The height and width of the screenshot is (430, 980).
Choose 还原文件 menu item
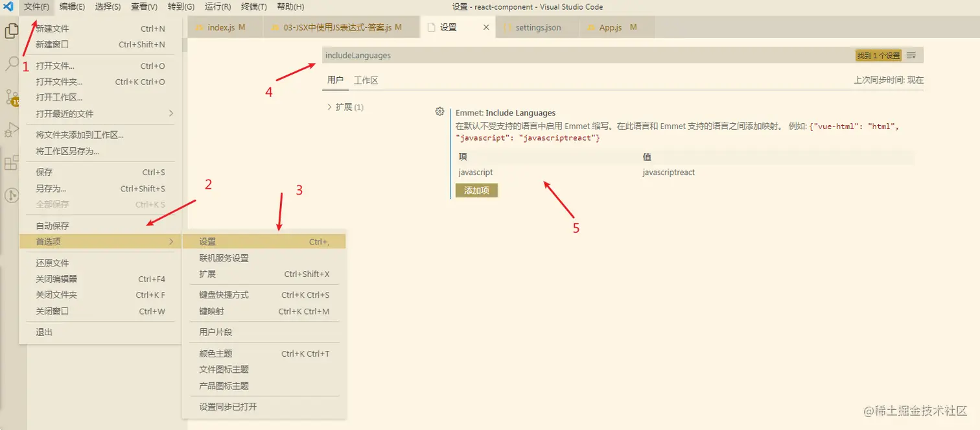click(100, 263)
